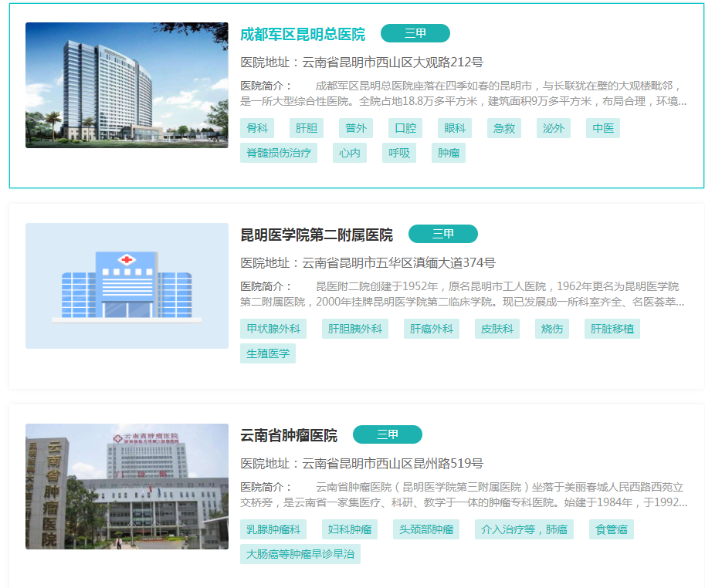This screenshot has height=588, width=705.
Task: Select the 甲状腺外科 department tag
Action: click(273, 329)
